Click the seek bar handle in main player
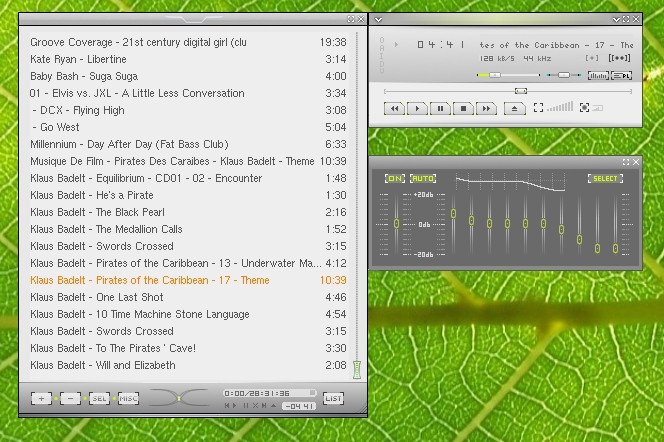Viewport: 664px width, 442px height. tap(520, 91)
